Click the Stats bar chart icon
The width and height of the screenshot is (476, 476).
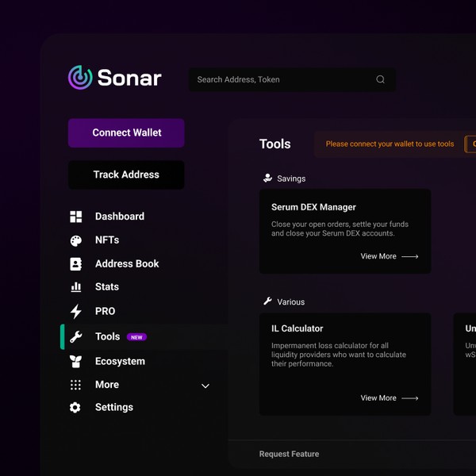click(76, 287)
